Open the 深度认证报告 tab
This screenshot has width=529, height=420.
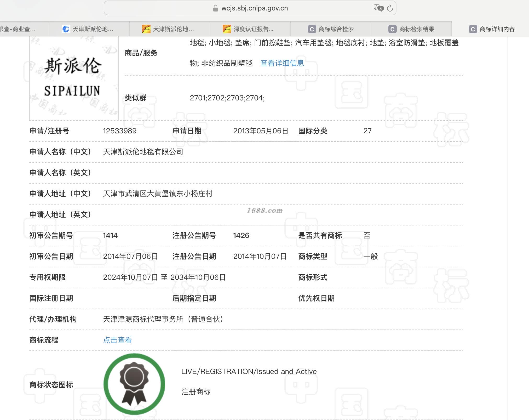[253, 29]
